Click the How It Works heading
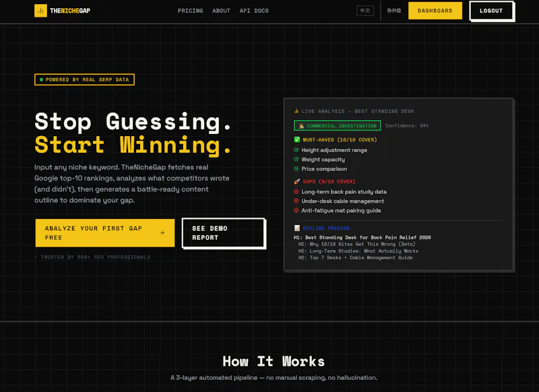 [x=274, y=362]
